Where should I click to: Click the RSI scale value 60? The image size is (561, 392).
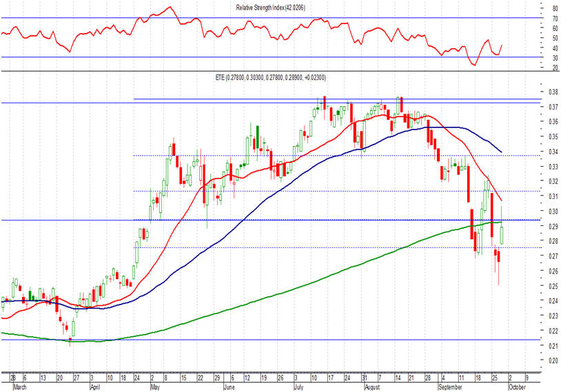click(x=555, y=28)
